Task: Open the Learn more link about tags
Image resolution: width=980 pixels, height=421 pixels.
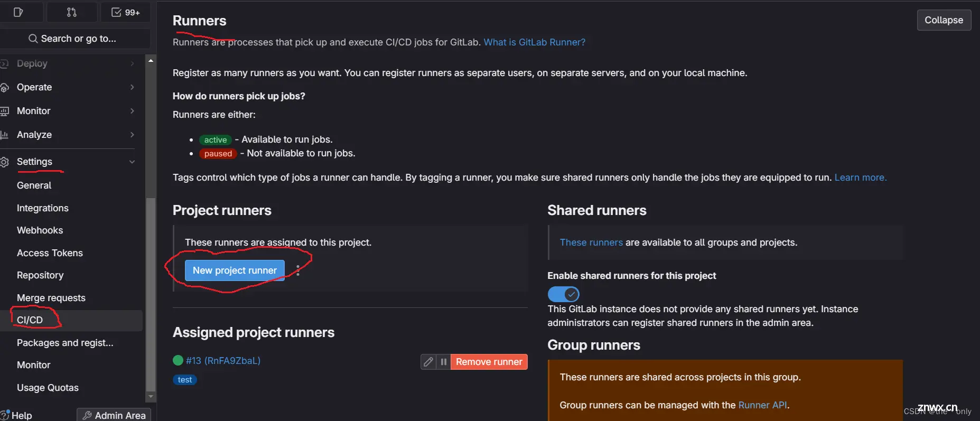Action: coord(860,177)
